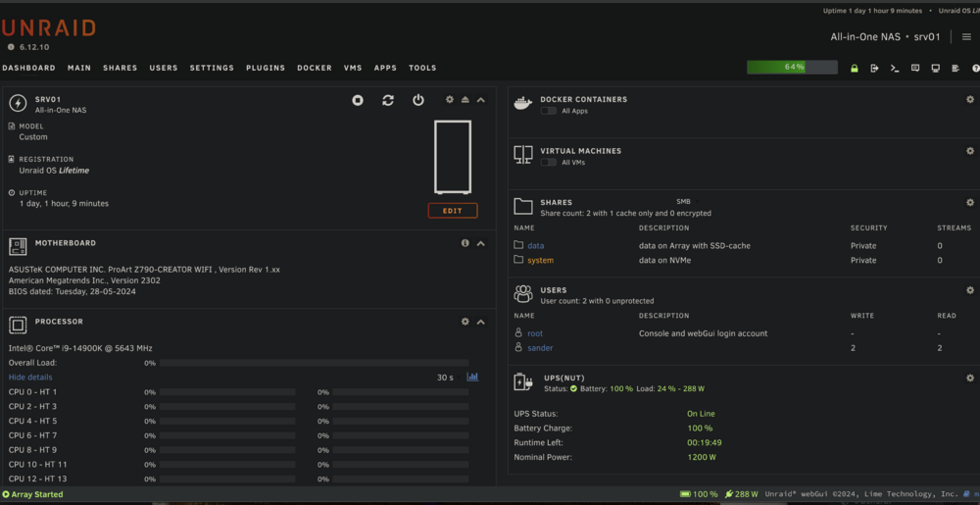Open the SMB protocol dropdown in Shares

pyautogui.click(x=687, y=202)
